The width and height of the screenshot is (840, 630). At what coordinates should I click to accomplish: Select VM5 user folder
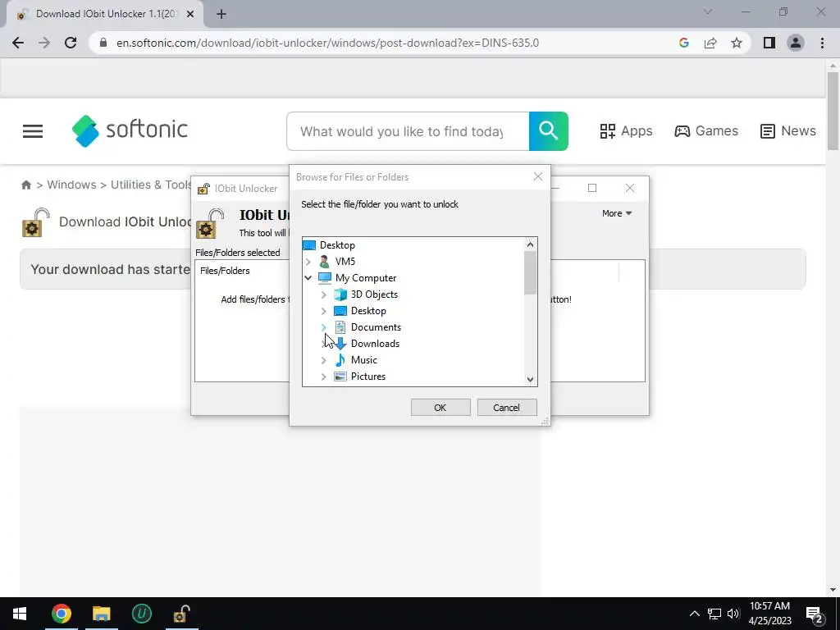tap(345, 262)
